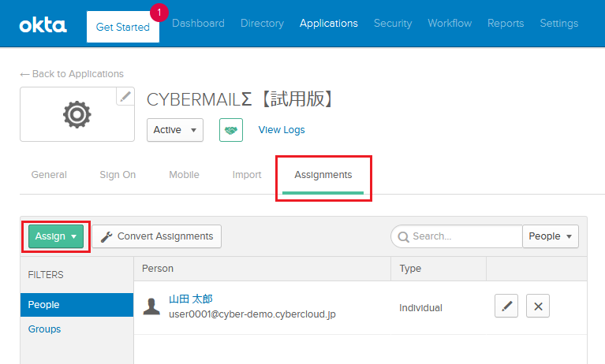Click the okta logo
The image size is (605, 364).
(x=43, y=25)
